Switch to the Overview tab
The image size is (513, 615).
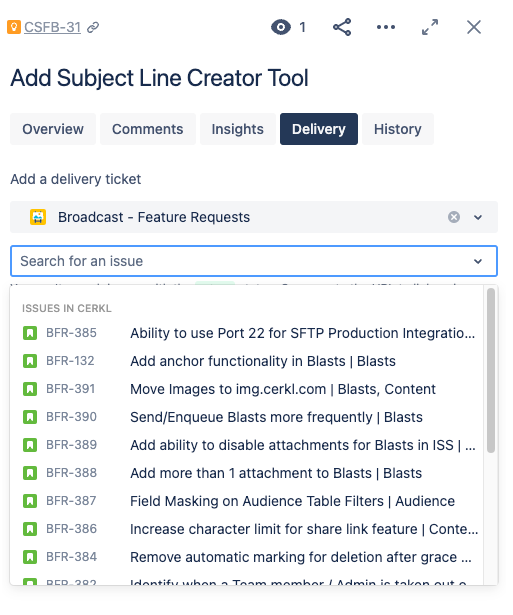coord(53,129)
